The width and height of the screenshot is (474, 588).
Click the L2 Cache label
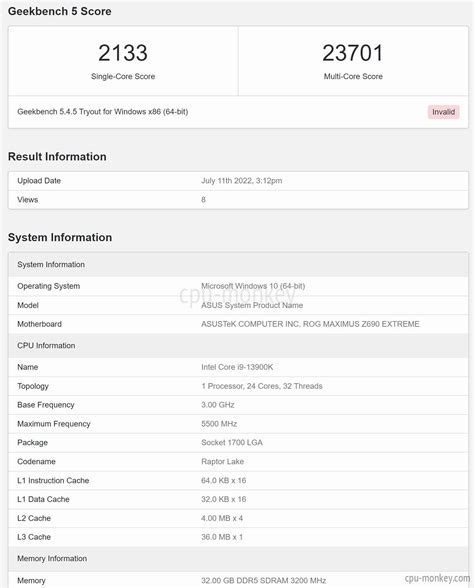(x=34, y=518)
